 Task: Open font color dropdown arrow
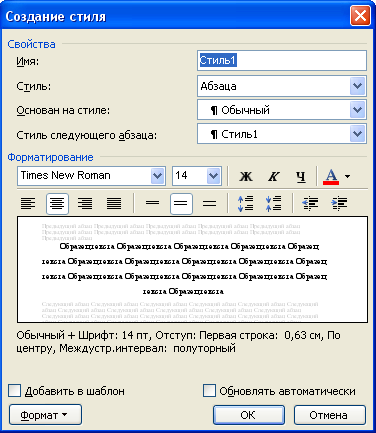[x=348, y=176]
